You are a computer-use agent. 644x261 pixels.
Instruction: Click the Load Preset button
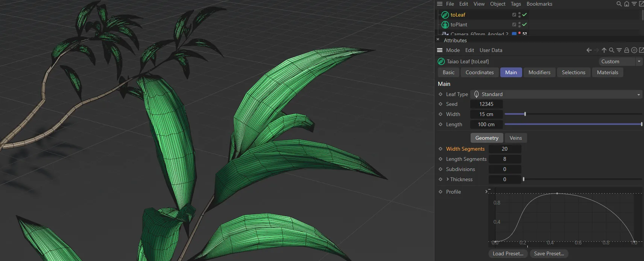click(x=508, y=253)
